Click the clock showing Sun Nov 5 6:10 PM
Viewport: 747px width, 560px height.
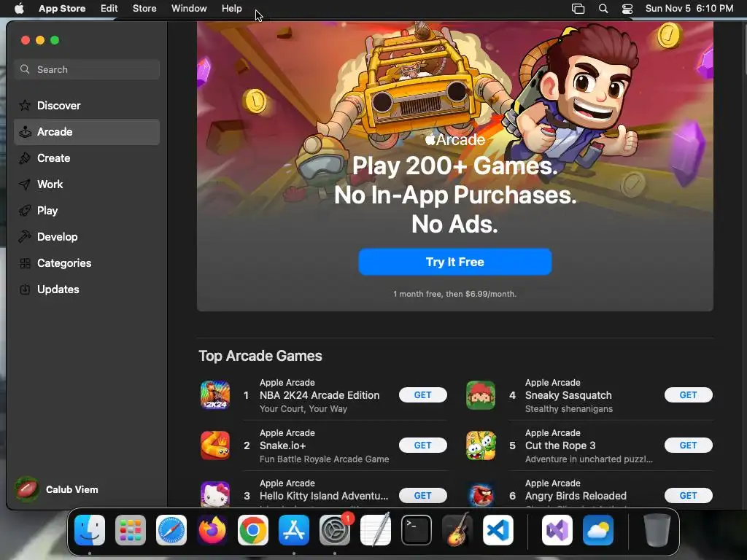point(689,9)
